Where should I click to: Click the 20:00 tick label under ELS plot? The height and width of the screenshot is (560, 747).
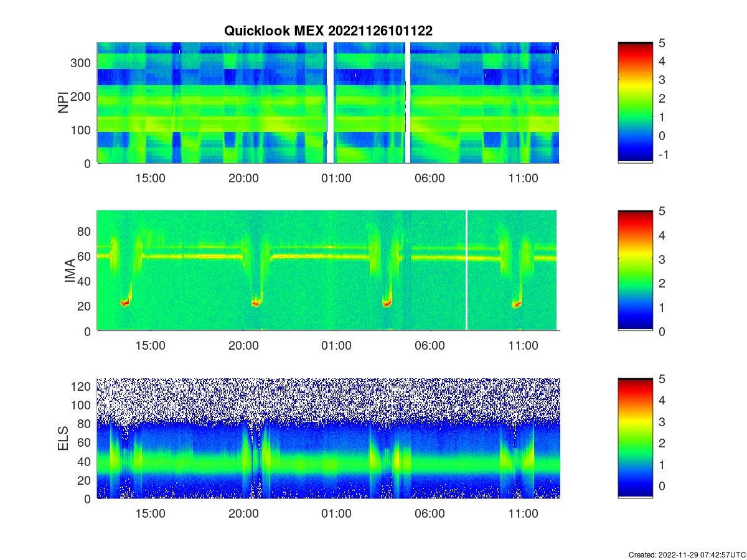pos(243,514)
